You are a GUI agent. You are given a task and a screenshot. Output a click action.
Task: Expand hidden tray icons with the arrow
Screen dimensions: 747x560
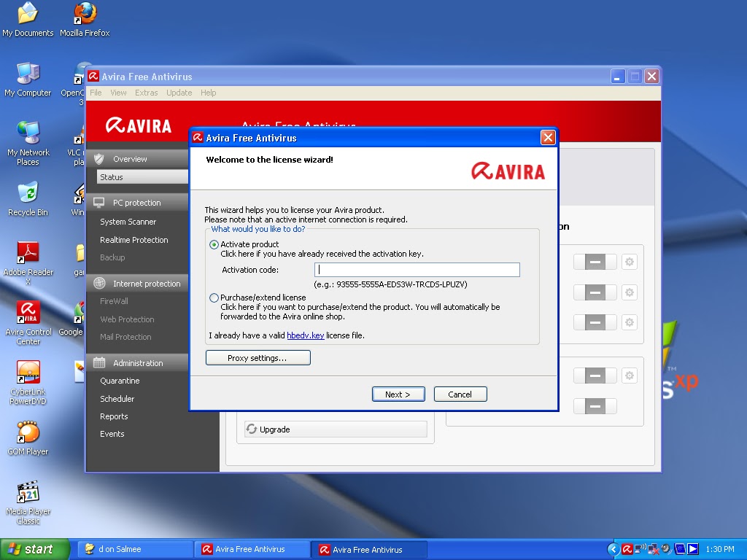point(614,550)
